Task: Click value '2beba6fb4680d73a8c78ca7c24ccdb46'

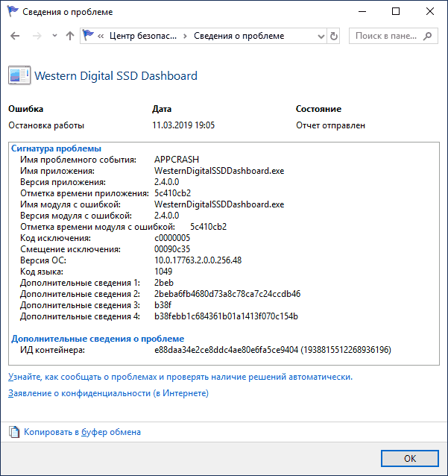Action: point(227,294)
